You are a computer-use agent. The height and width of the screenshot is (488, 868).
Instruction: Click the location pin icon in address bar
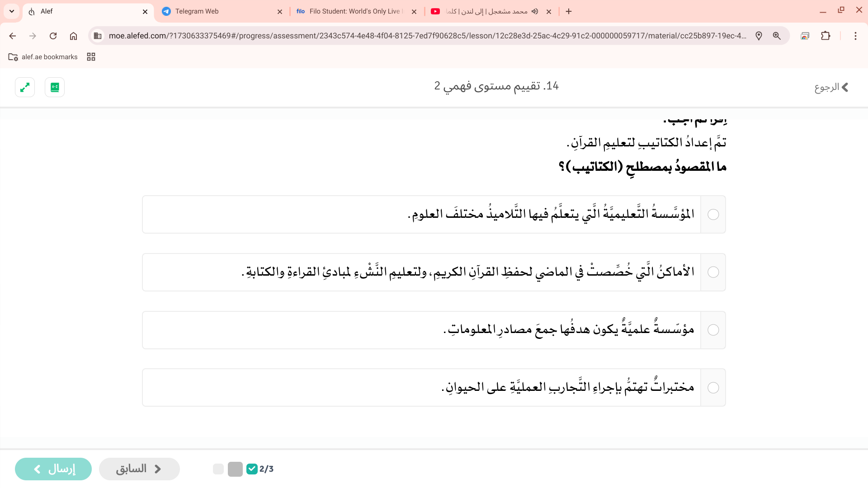(x=759, y=36)
